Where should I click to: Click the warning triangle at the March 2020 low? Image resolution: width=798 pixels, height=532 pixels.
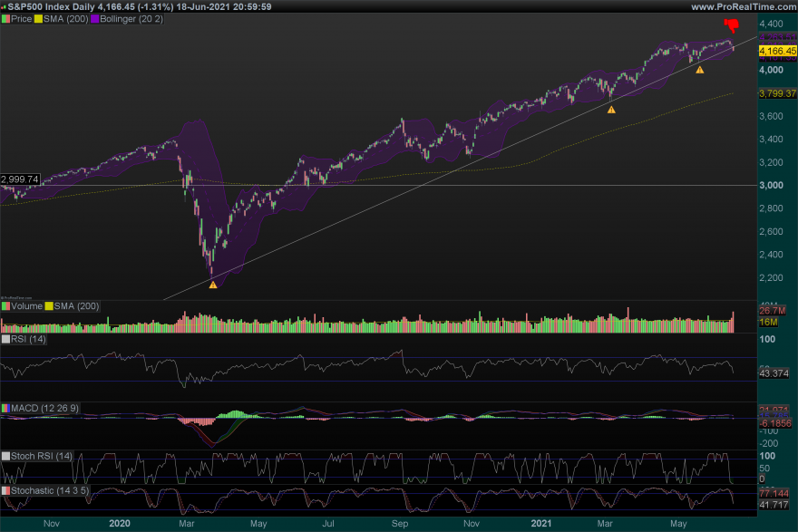pos(213,285)
